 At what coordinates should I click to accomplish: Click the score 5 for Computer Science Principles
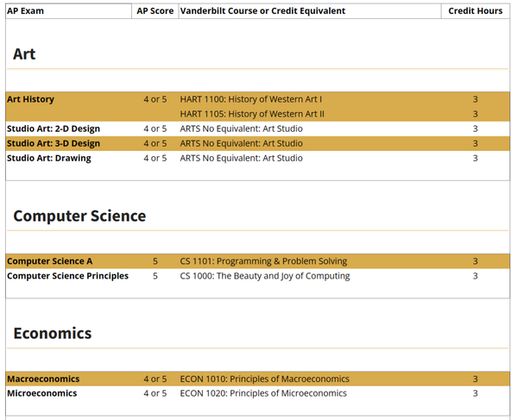(155, 276)
